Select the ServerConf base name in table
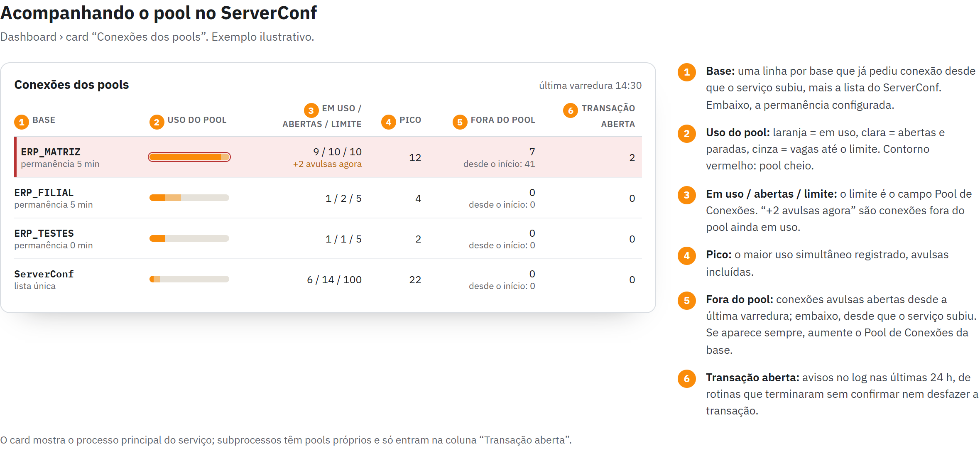The height and width of the screenshot is (456, 980). coord(44,274)
